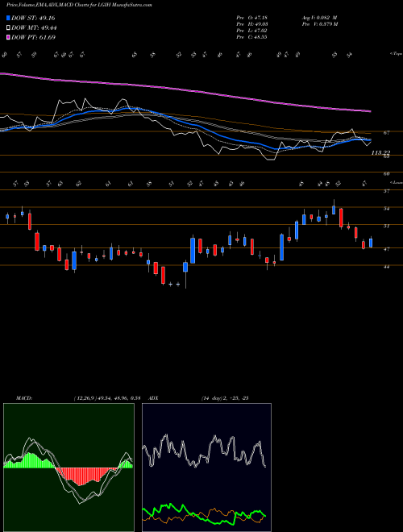The width and height of the screenshot is (403, 532).
Task: Select the 'DOW MT: 49.44' legend text
Action: 34,28
